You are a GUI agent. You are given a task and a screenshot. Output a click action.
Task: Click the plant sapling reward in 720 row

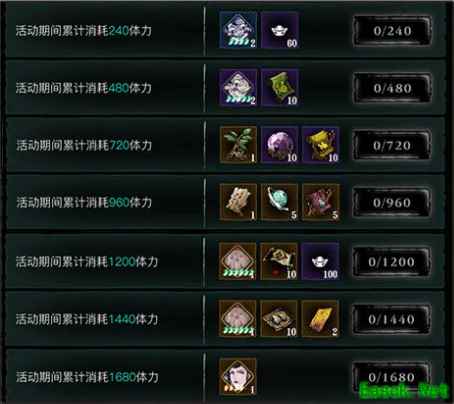pyautogui.click(x=238, y=145)
